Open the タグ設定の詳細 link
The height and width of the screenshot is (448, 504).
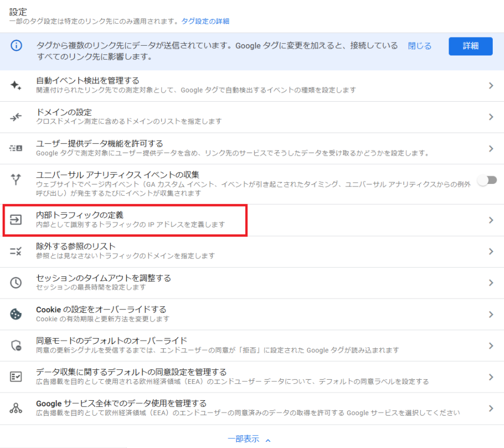205,21
